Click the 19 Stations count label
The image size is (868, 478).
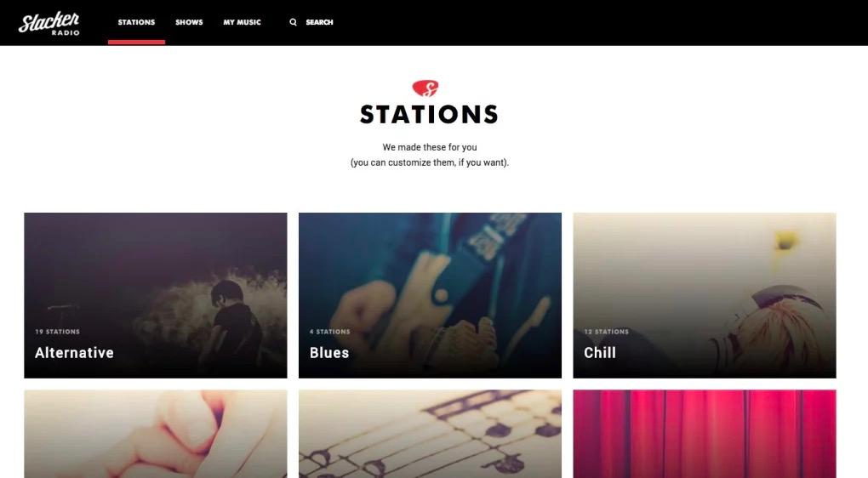point(58,332)
